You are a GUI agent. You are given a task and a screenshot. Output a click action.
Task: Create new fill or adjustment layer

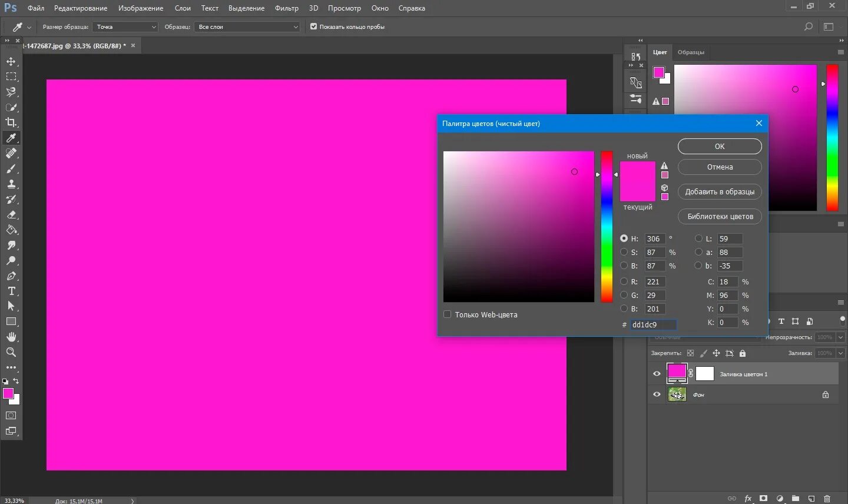[780, 498]
